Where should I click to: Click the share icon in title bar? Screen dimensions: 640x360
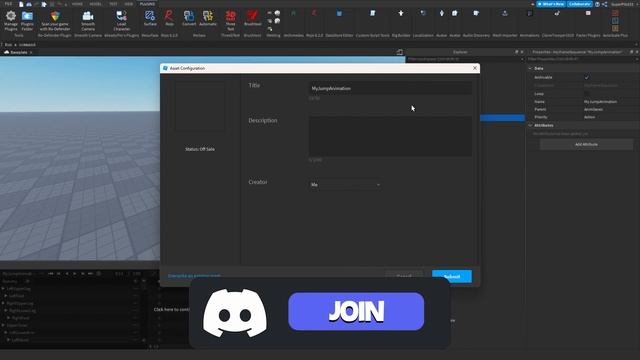(x=604, y=4)
